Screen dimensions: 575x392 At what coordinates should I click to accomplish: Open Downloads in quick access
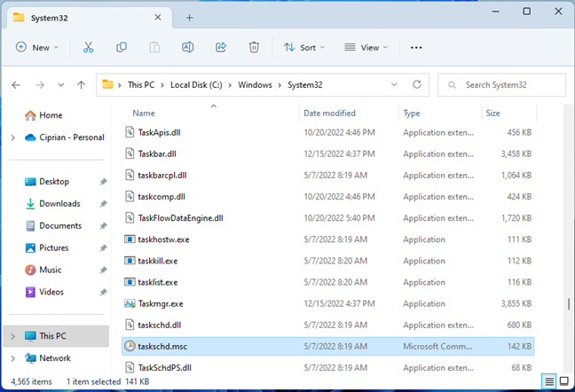52,204
